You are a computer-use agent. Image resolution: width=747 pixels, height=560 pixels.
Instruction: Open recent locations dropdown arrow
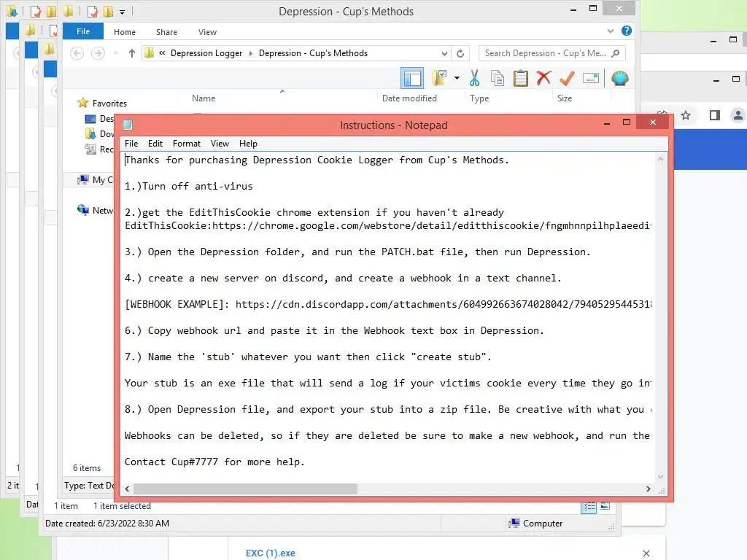click(116, 53)
